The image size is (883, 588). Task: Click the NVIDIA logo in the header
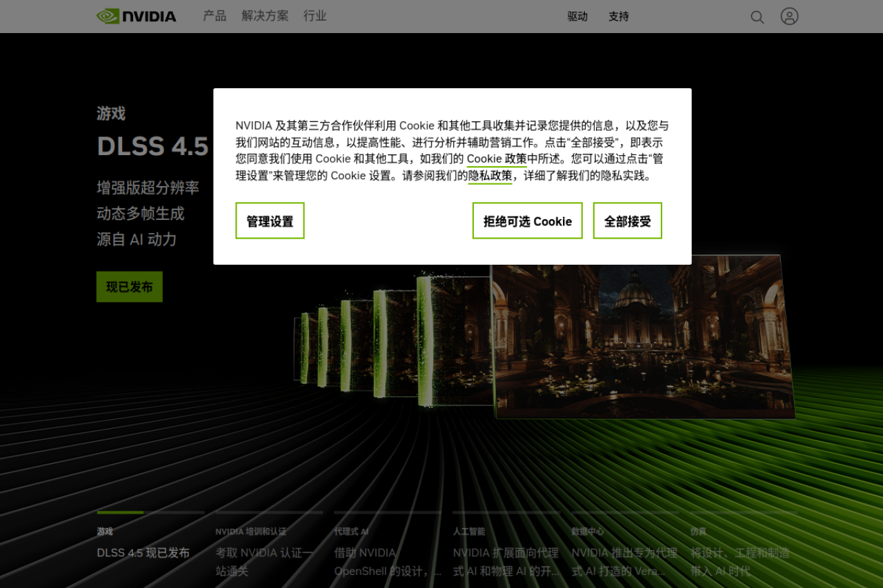[x=137, y=16]
